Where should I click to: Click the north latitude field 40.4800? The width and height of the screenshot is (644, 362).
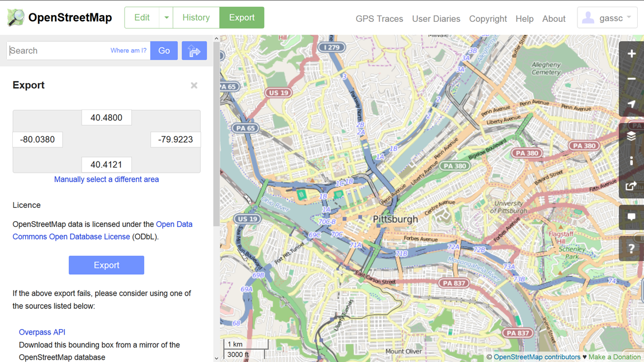coord(106,118)
